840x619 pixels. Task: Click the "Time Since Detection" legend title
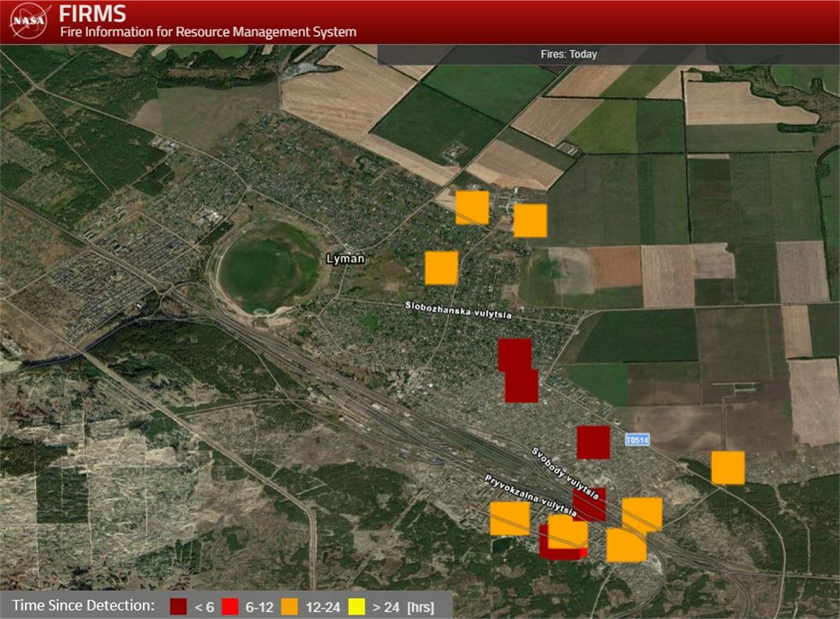[x=83, y=606]
